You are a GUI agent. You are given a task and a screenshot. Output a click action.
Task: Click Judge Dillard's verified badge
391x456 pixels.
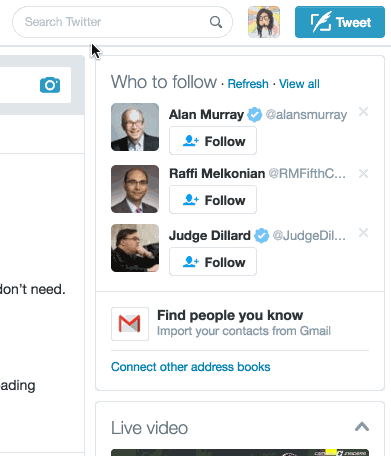pyautogui.click(x=261, y=236)
